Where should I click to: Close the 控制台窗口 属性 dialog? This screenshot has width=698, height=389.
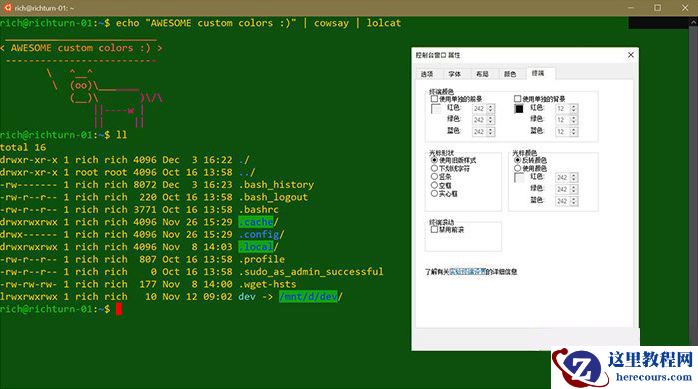coord(631,55)
